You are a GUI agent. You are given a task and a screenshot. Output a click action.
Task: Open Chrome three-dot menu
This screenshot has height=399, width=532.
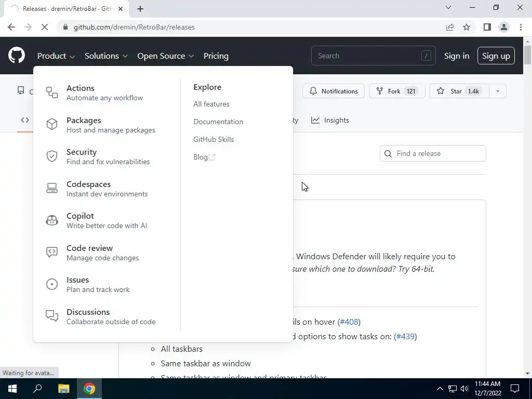click(521, 27)
